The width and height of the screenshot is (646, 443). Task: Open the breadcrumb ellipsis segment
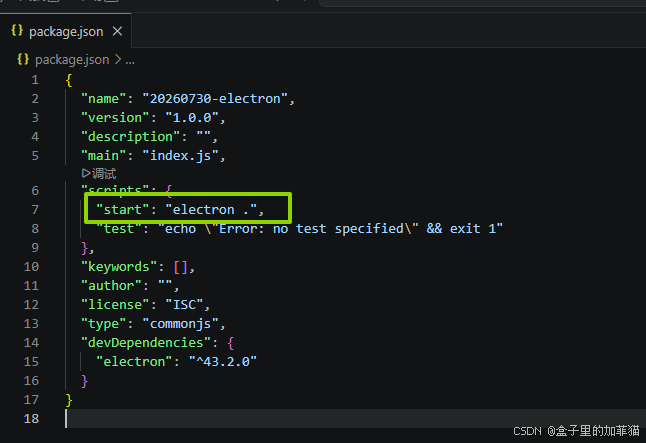(130, 60)
